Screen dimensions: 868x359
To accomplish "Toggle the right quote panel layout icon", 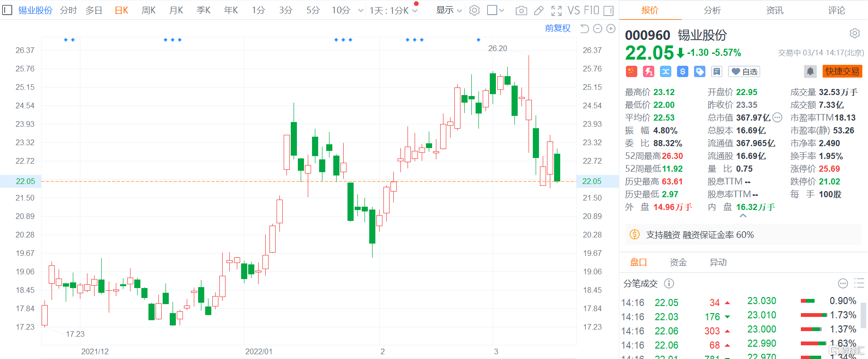I will 609,10.
